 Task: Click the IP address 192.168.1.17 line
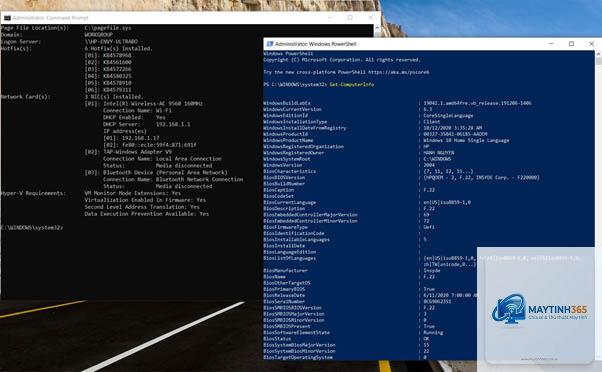(131, 139)
